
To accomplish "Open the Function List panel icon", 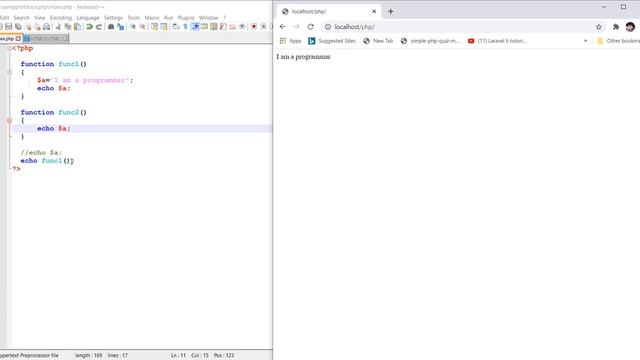I will pos(223,27).
